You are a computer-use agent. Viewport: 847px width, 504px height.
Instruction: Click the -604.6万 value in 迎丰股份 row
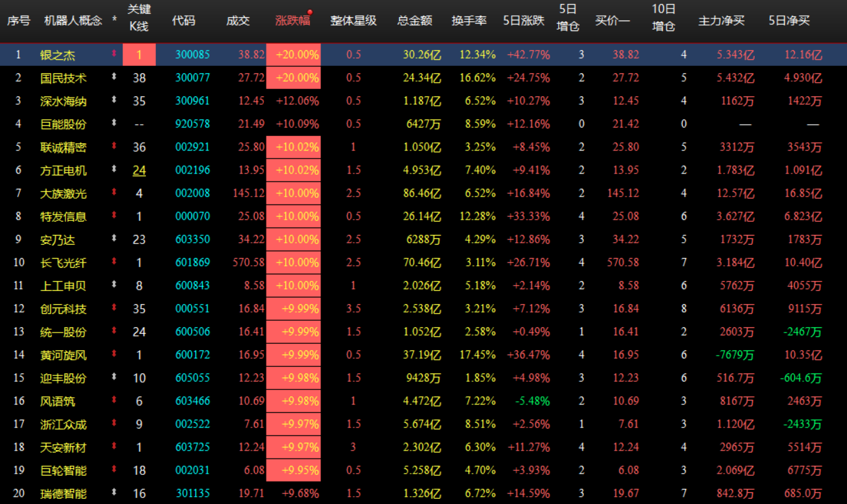click(800, 378)
